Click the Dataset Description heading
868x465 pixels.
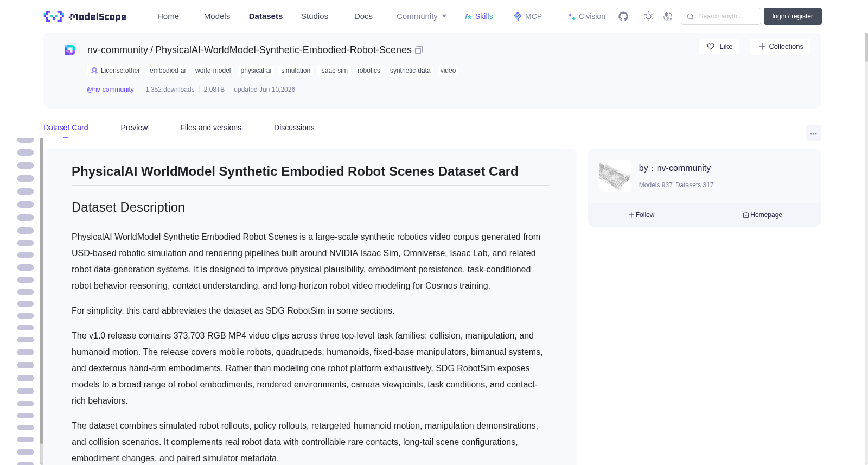[129, 207]
